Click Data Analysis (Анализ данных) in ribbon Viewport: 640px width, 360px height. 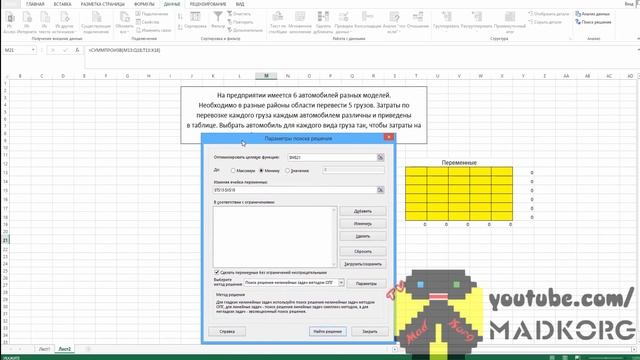593,14
